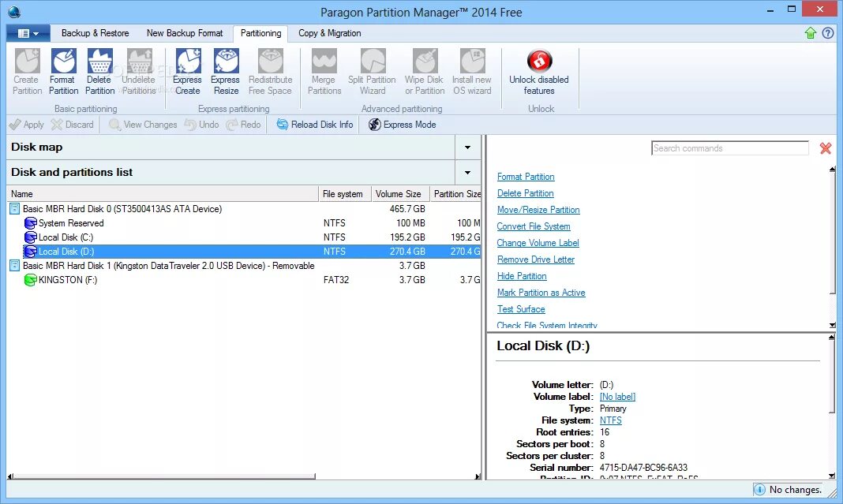Select the Partitioning tab
This screenshot has height=504, width=843.
click(x=260, y=33)
